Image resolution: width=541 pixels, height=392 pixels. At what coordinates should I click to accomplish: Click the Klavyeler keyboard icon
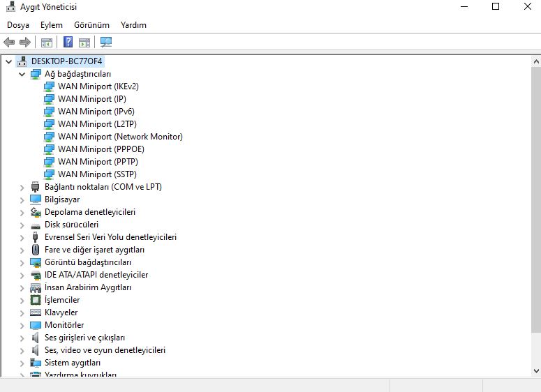(36, 312)
